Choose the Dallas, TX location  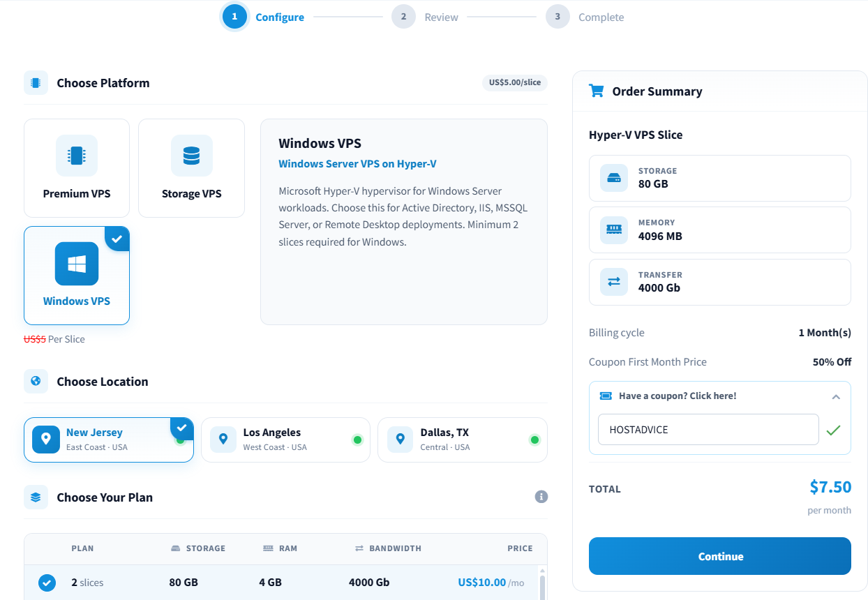click(463, 440)
